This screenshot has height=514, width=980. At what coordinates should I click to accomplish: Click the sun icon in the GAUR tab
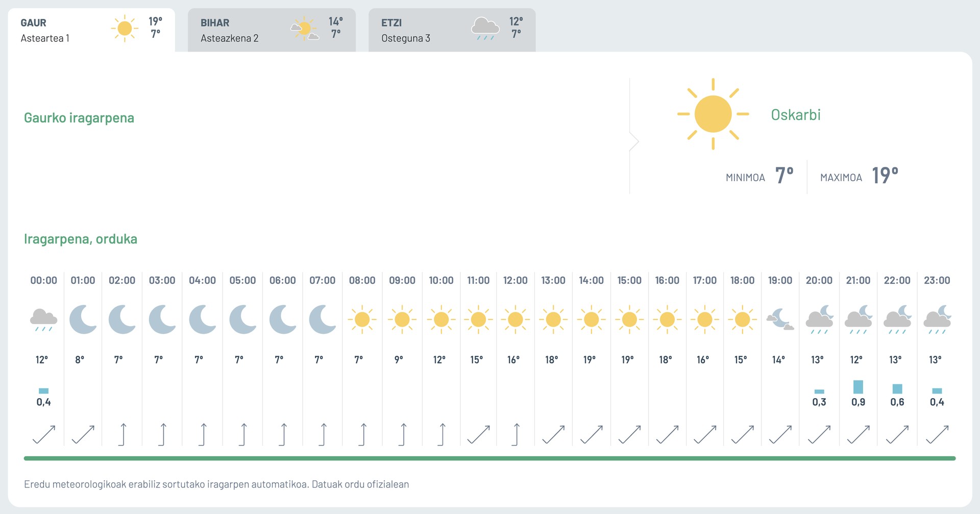click(x=125, y=28)
